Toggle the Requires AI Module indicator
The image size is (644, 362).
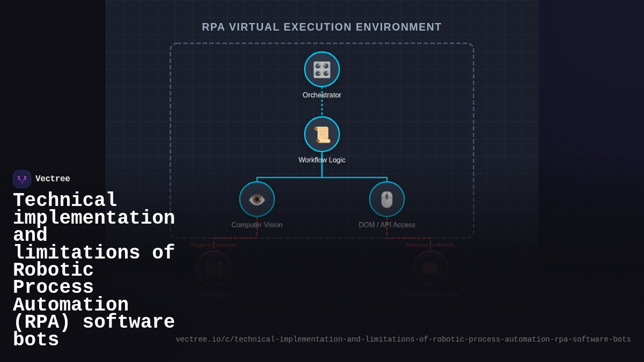[430, 245]
